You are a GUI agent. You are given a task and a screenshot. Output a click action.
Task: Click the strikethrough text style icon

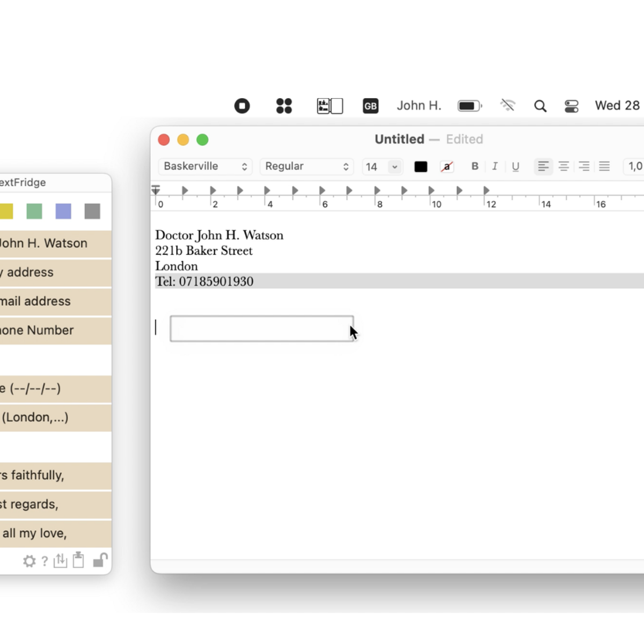[447, 166]
